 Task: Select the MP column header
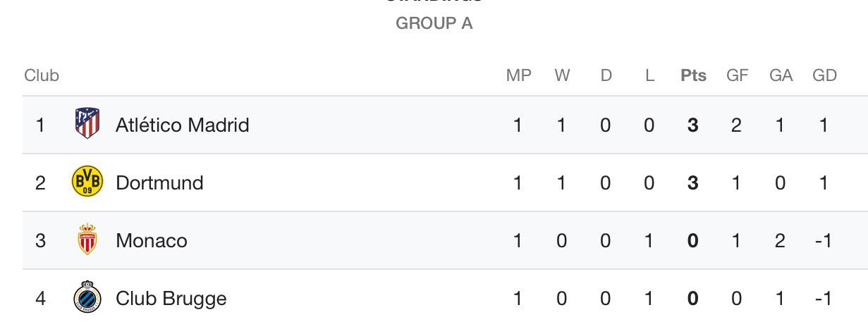pos(518,75)
